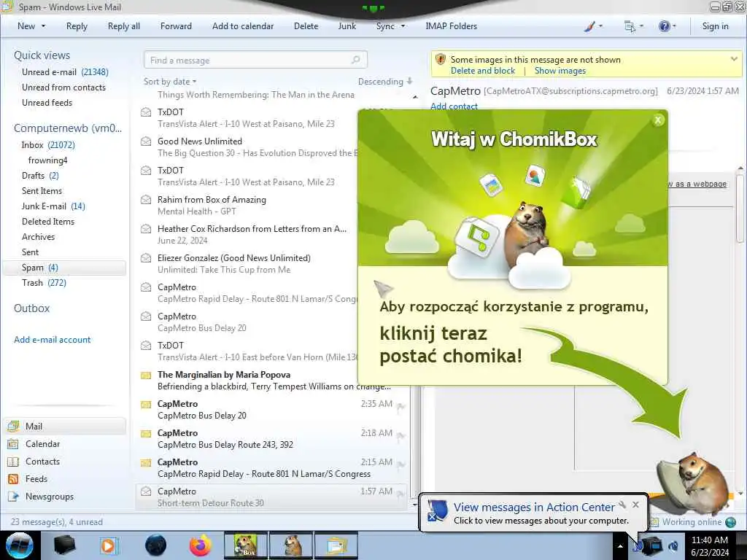Click Add to calendar in the toolbar
Image resolution: width=747 pixels, height=560 pixels.
(243, 26)
